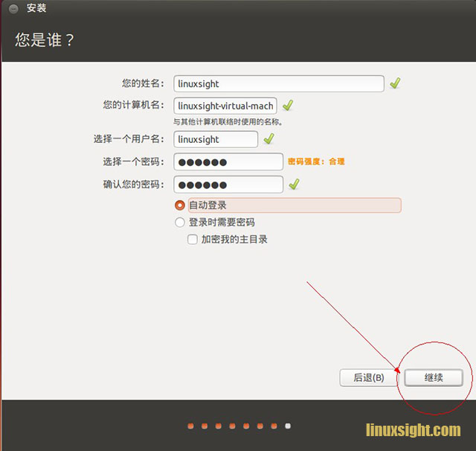Click the Back 后退(B) button
This screenshot has height=451, width=476.
[369, 378]
